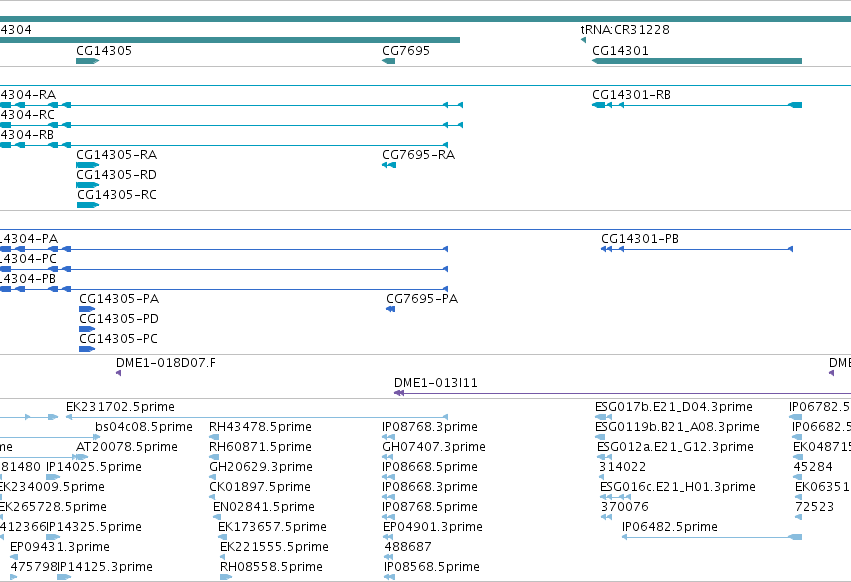Select EST IP14325.5prime

(x=94, y=527)
